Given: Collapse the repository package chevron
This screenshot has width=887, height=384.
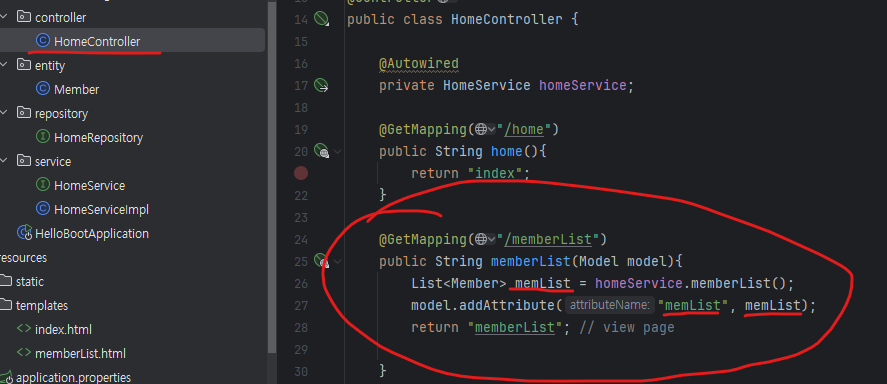Looking at the screenshot, I should pyautogui.click(x=4, y=114).
